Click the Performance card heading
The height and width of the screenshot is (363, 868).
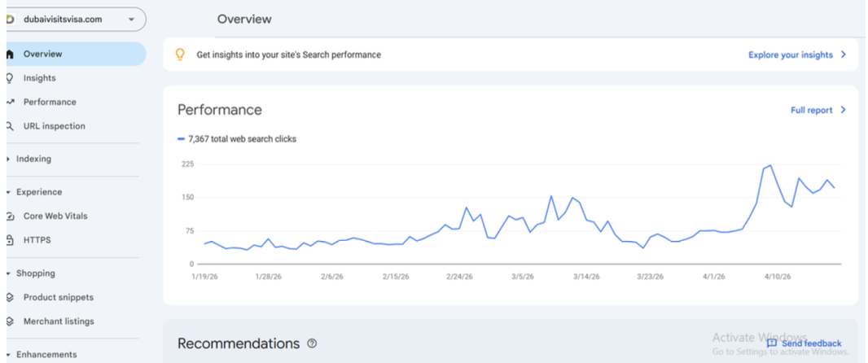[220, 110]
